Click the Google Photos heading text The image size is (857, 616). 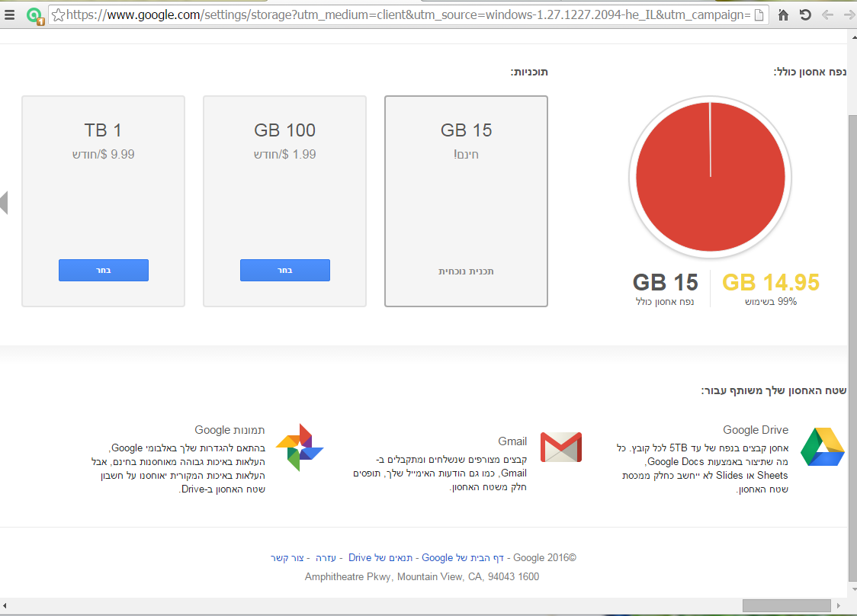(229, 430)
